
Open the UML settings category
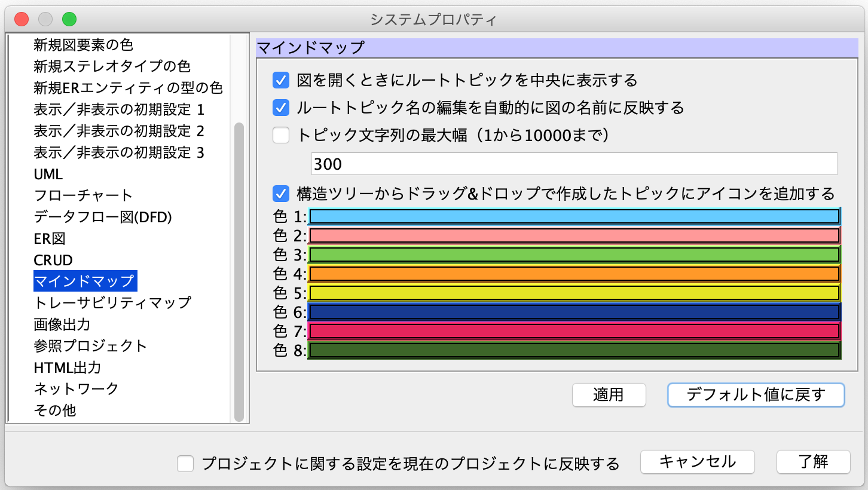(48, 174)
